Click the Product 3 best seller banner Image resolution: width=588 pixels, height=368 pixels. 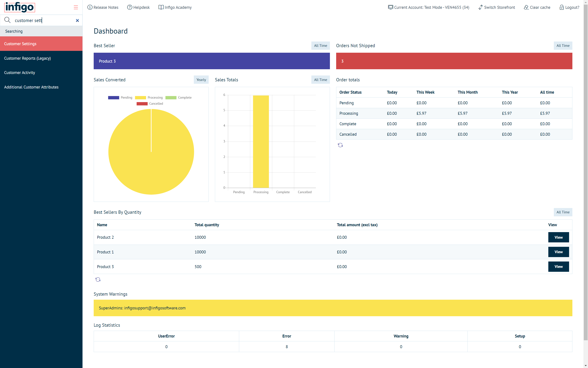tap(212, 61)
